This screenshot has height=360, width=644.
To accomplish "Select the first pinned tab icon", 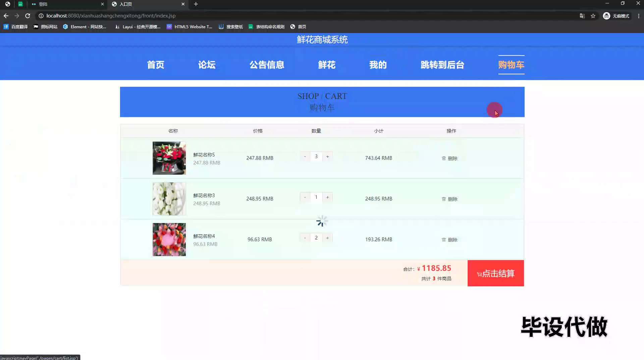I will click(7, 4).
